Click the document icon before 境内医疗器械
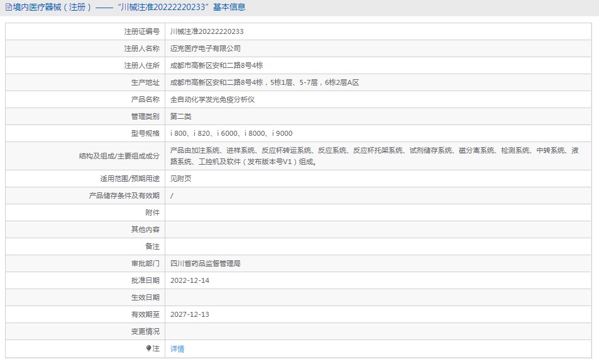The image size is (599, 364). 8,8
